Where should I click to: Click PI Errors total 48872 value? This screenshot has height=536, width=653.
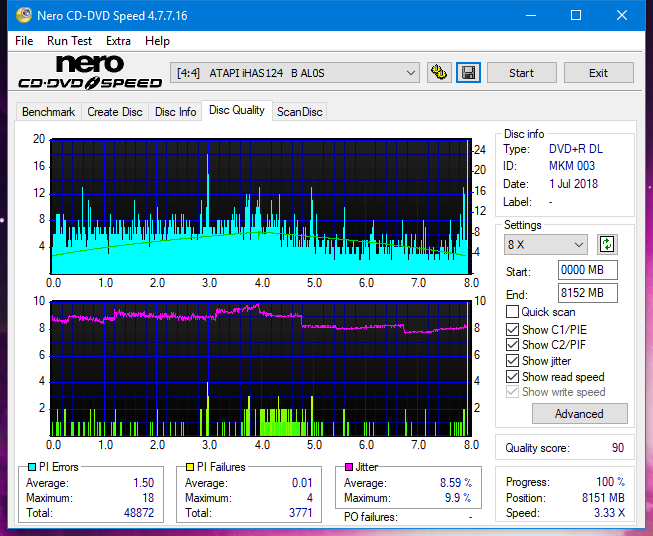tap(139, 513)
